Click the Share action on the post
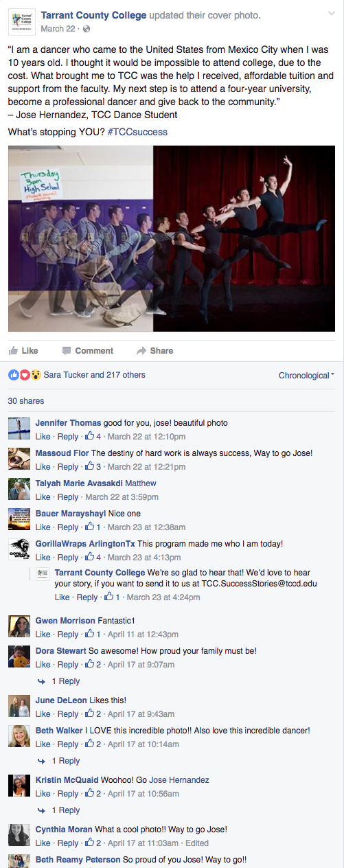Viewport: 344px width, 868px height. (155, 351)
